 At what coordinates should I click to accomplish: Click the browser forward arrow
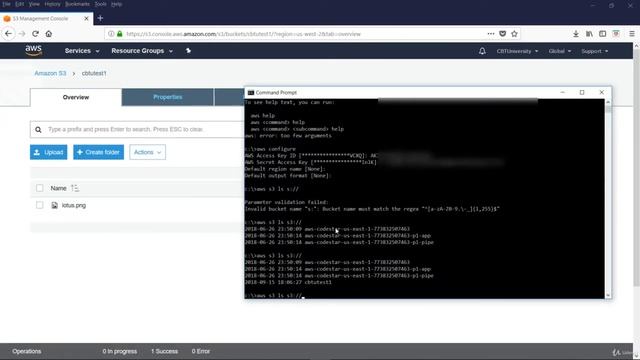point(22,34)
